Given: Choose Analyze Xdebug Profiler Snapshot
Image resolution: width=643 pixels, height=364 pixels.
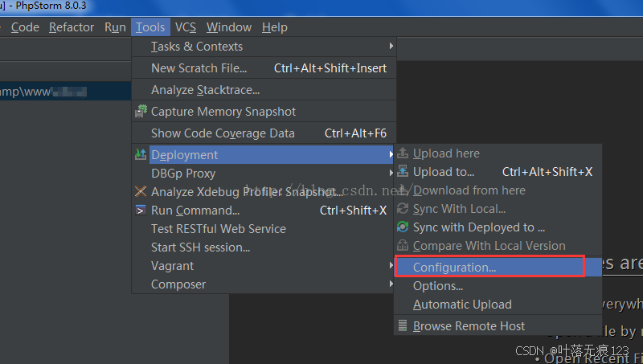Looking at the screenshot, I should point(264,192).
